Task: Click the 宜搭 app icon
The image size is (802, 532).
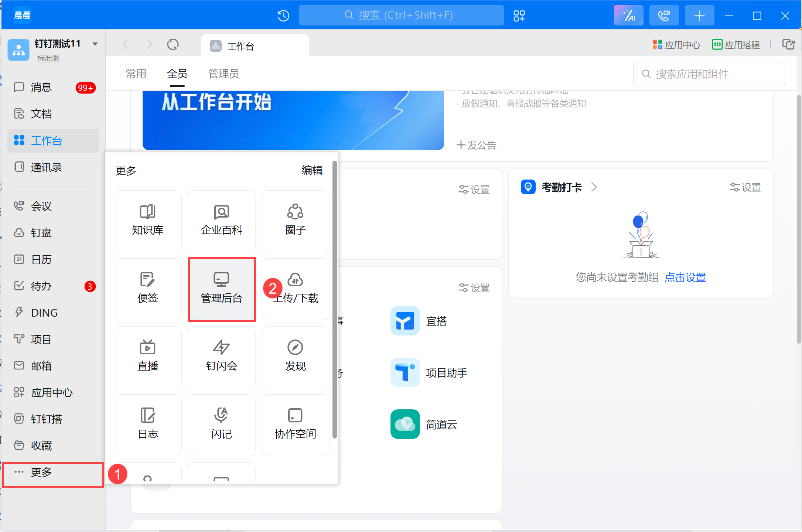Action: (405, 321)
